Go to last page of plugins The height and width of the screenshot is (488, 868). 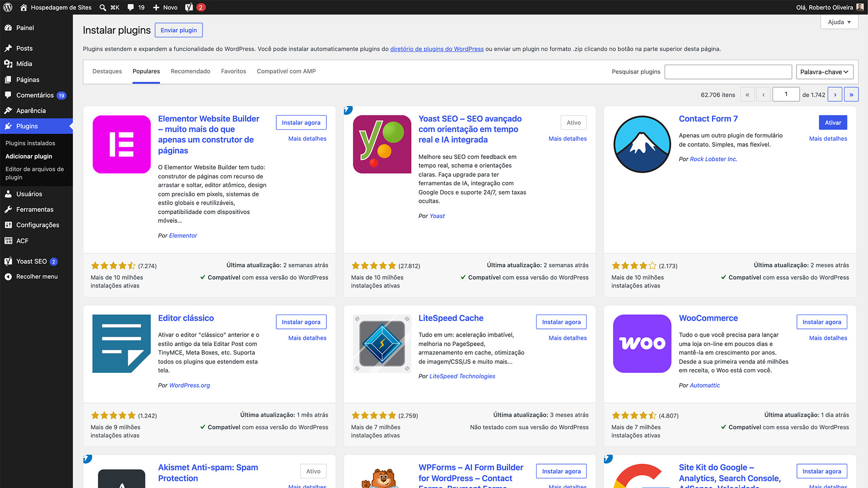click(851, 94)
